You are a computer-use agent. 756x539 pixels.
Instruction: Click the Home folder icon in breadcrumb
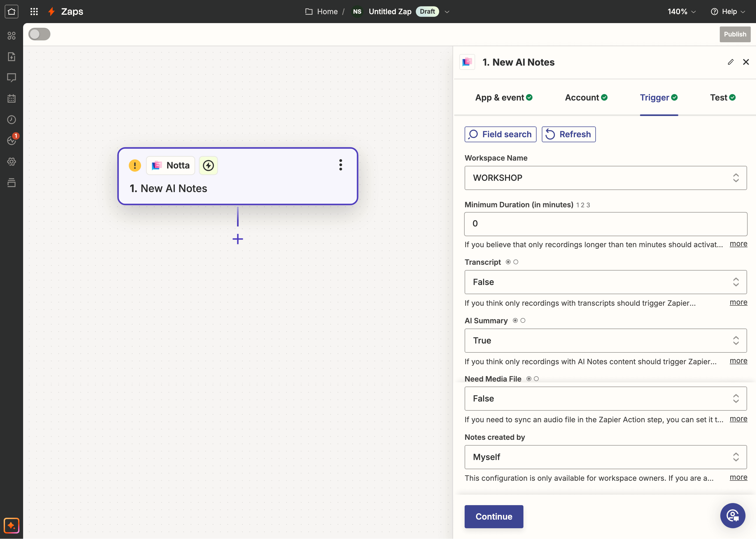coord(309,12)
